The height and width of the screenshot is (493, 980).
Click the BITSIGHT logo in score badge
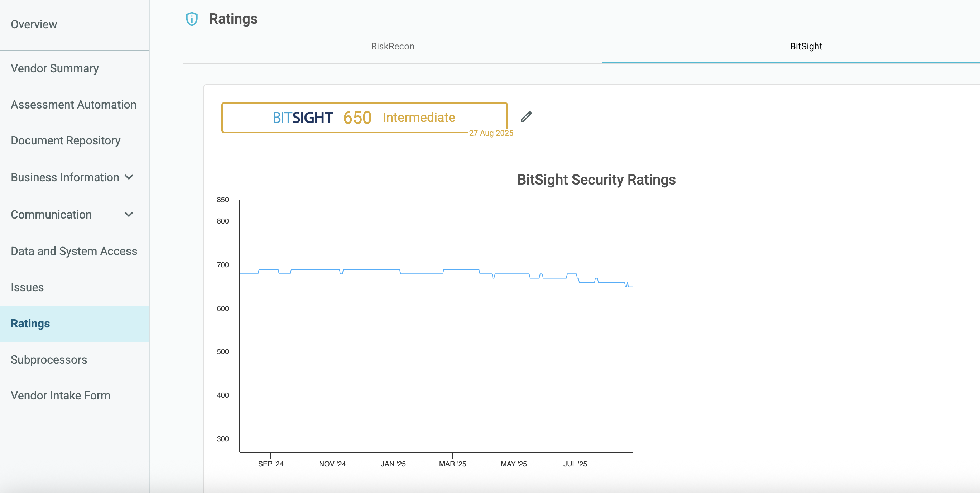[x=303, y=118]
